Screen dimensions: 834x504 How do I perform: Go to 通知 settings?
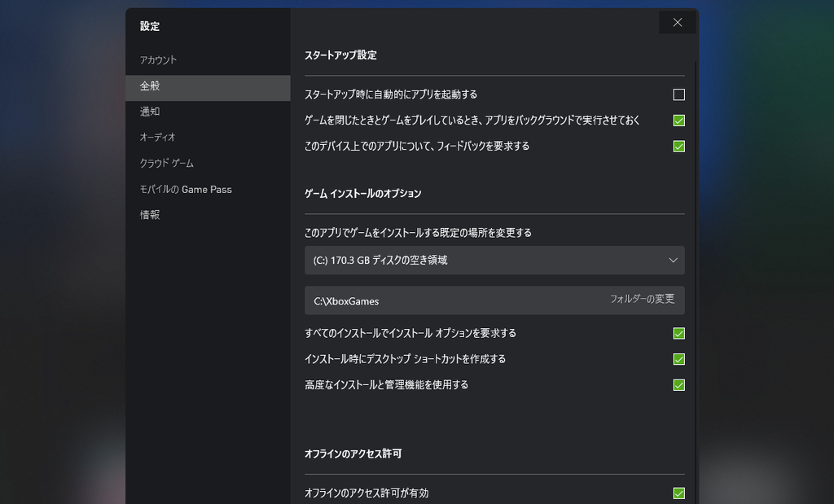[x=150, y=112]
